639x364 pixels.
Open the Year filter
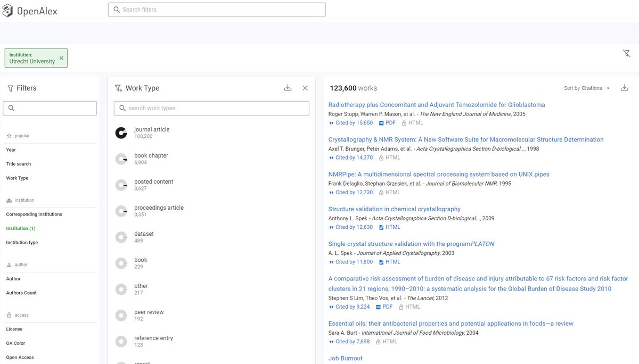click(11, 150)
